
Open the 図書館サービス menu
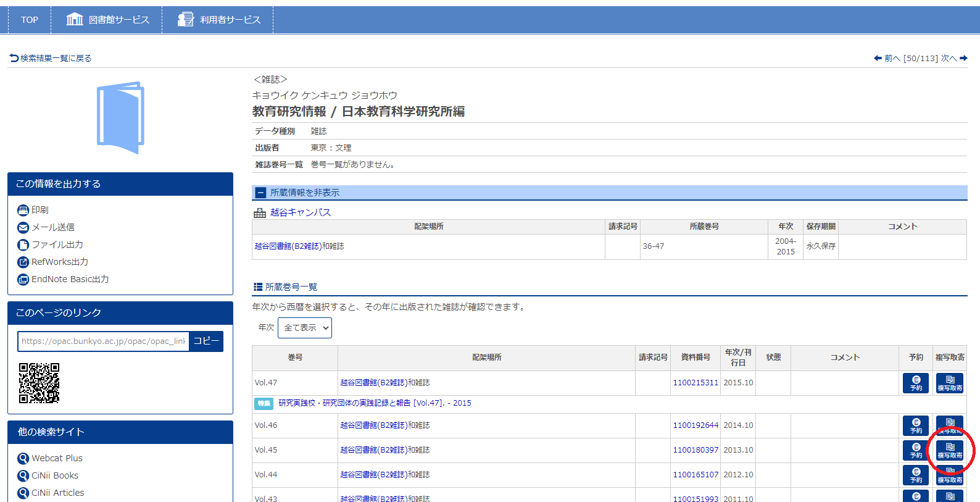point(107,20)
